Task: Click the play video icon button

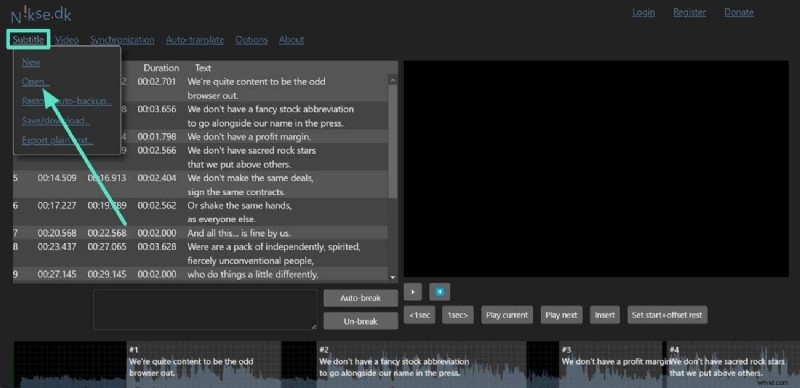Action: (x=413, y=292)
